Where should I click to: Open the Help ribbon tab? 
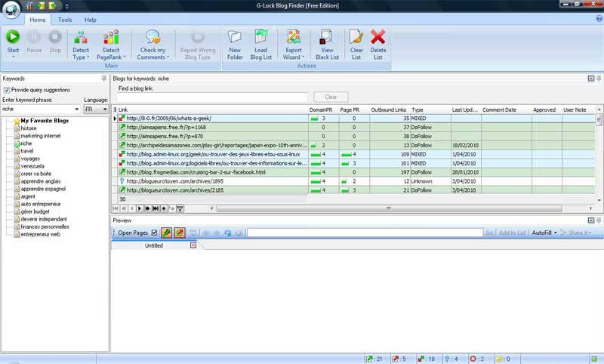point(90,20)
